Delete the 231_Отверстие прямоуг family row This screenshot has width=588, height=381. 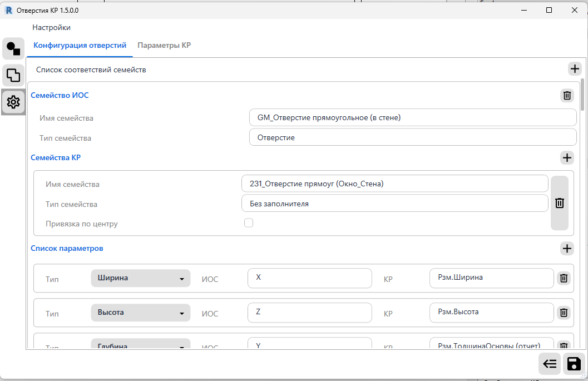(560, 203)
